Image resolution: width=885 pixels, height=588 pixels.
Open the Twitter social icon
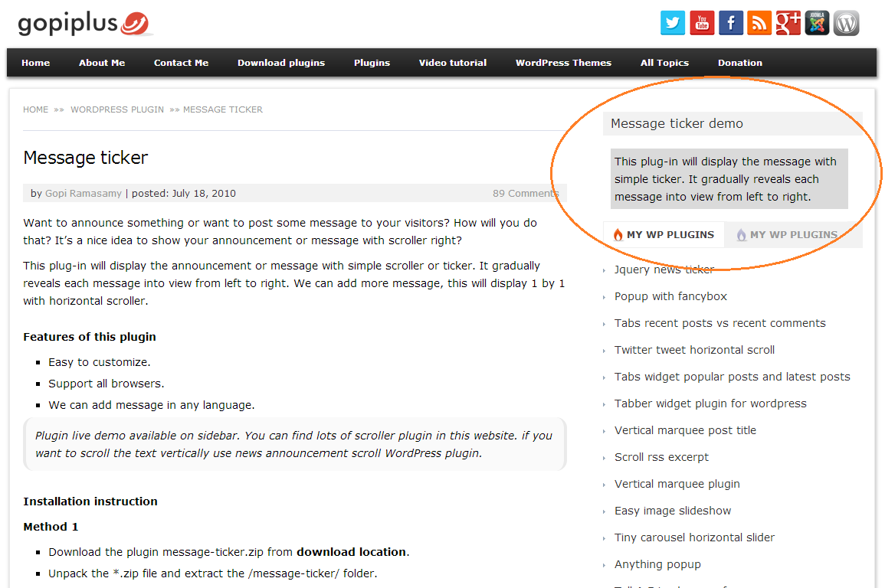click(x=673, y=23)
